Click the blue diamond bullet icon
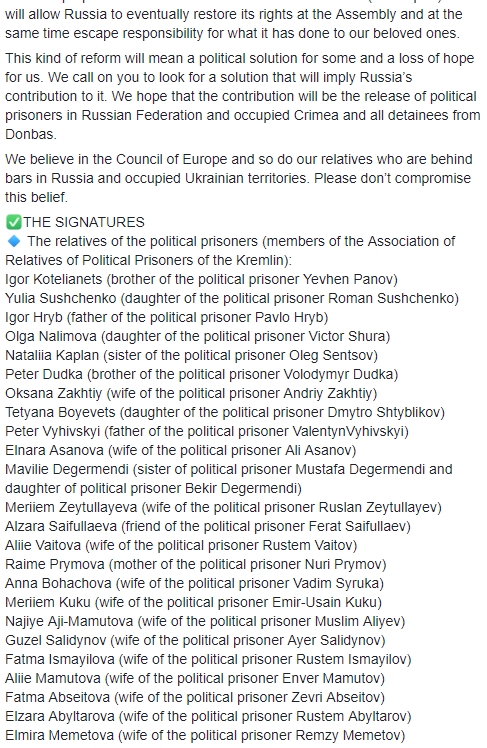This screenshot has height=748, width=487. [x=14, y=241]
